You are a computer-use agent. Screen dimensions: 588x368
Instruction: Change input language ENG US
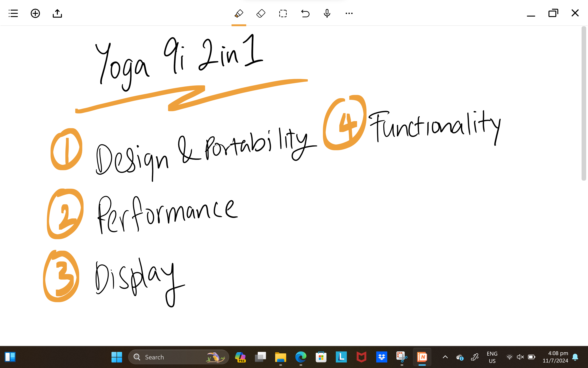point(492,357)
